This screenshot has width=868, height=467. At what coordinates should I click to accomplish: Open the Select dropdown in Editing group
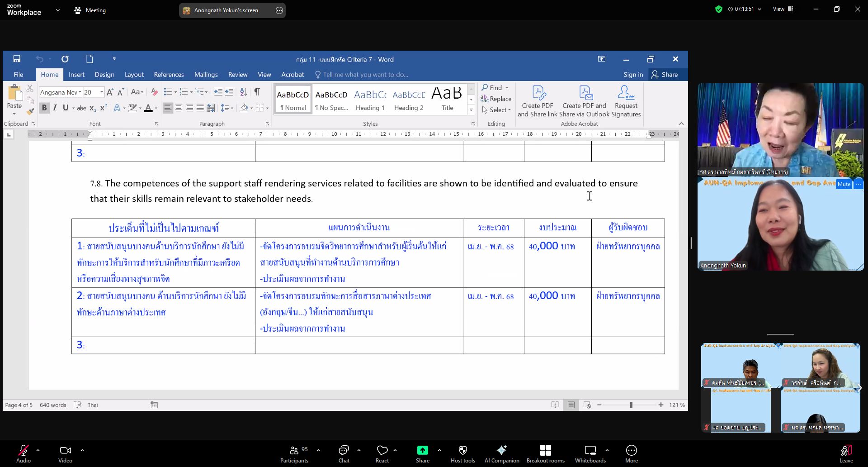pos(496,110)
